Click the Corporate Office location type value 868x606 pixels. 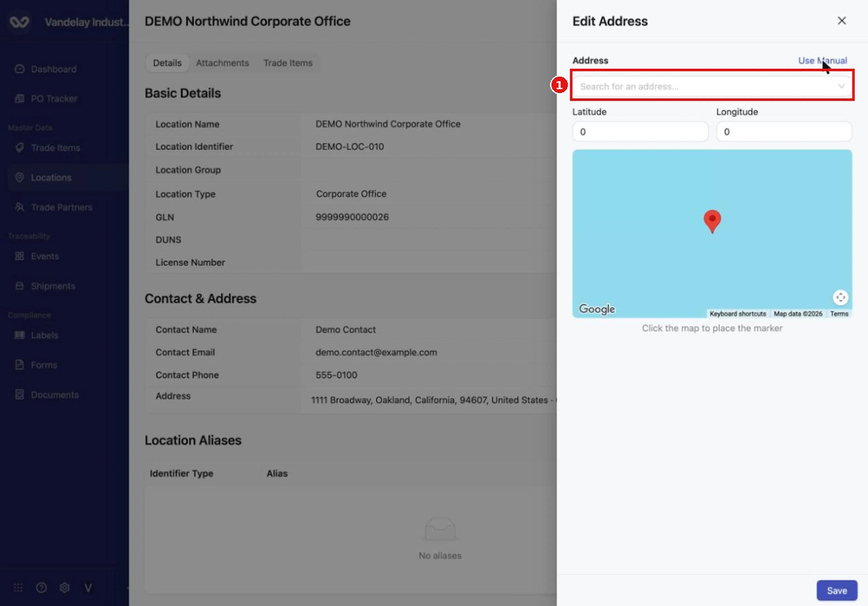point(351,194)
